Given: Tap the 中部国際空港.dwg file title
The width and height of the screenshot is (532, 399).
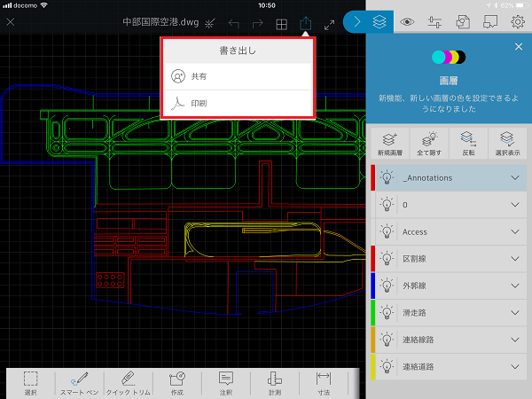Looking at the screenshot, I should (160, 22).
